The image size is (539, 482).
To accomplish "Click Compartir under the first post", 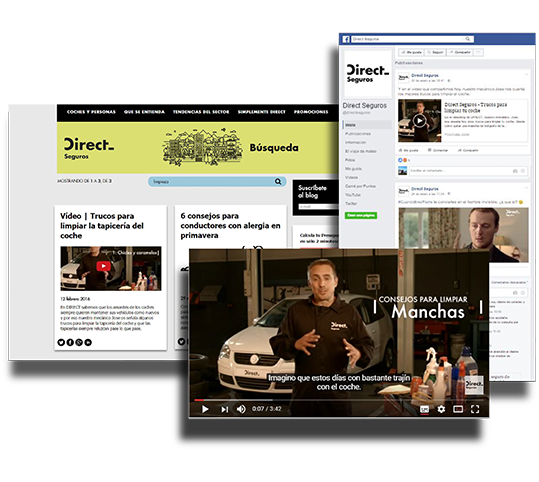I will click(468, 150).
